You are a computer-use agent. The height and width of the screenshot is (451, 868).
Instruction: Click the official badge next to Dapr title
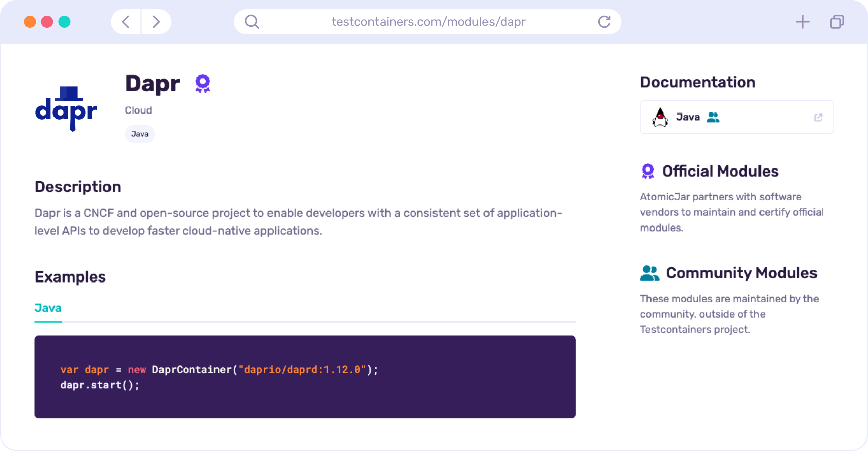pos(203,84)
